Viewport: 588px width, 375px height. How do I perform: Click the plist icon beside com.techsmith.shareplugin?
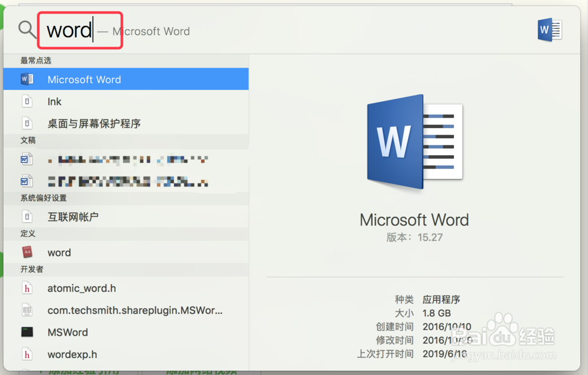click(x=27, y=310)
